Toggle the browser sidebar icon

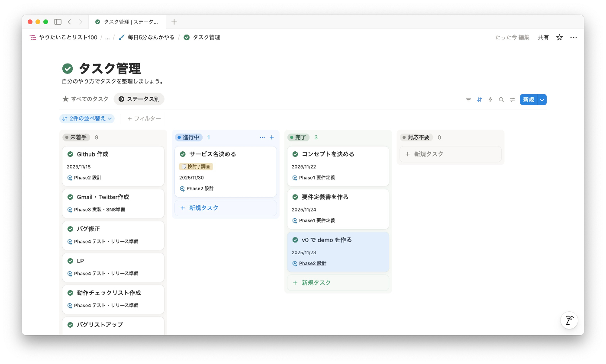click(x=58, y=22)
